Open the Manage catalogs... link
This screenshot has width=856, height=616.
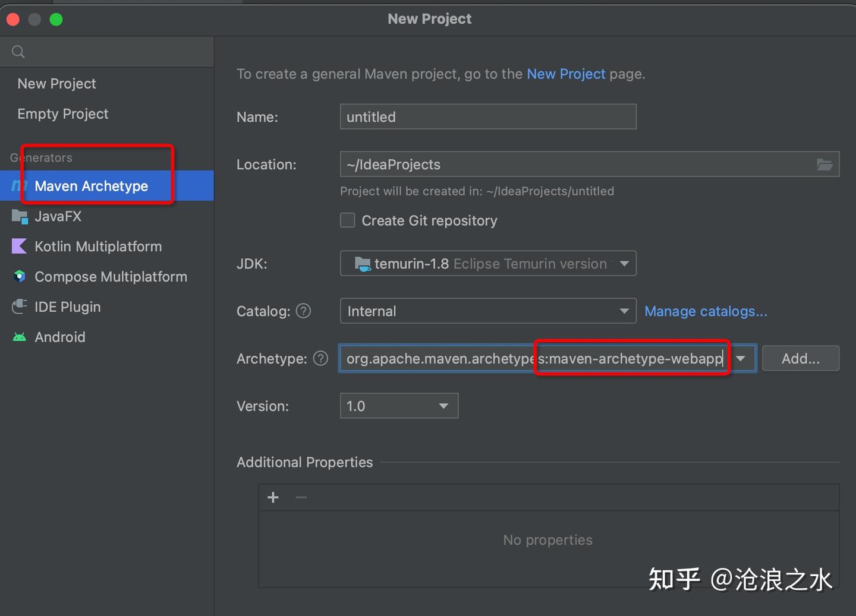coord(706,311)
